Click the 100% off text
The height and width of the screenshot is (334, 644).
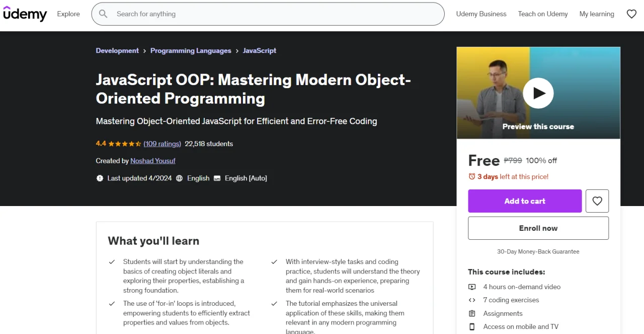coord(541,160)
